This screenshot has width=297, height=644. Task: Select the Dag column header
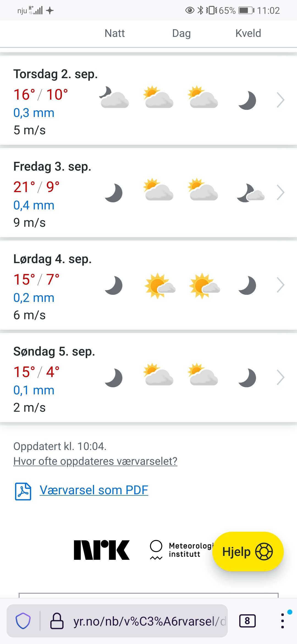click(182, 33)
